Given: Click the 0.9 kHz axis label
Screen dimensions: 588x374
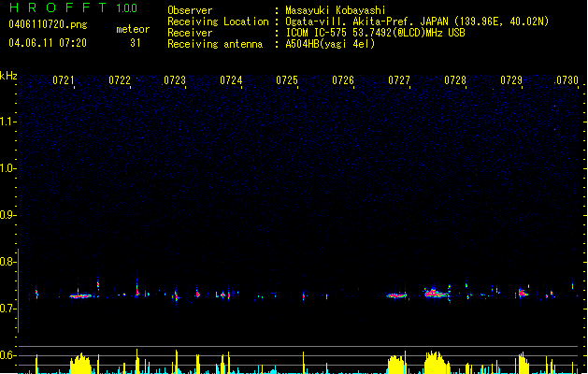Looking at the screenshot, I should (7, 215).
